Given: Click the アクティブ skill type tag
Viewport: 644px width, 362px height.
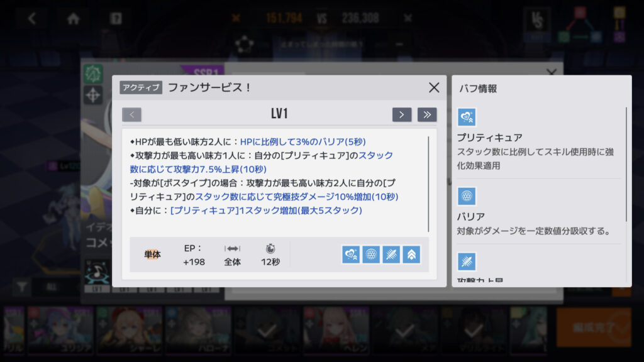Looking at the screenshot, I should [x=141, y=87].
